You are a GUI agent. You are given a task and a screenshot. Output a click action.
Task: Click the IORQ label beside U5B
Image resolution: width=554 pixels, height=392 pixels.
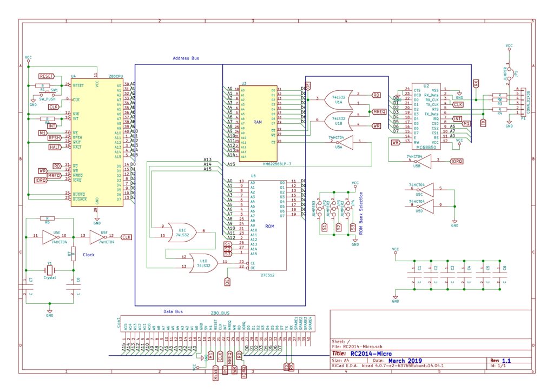point(456,161)
